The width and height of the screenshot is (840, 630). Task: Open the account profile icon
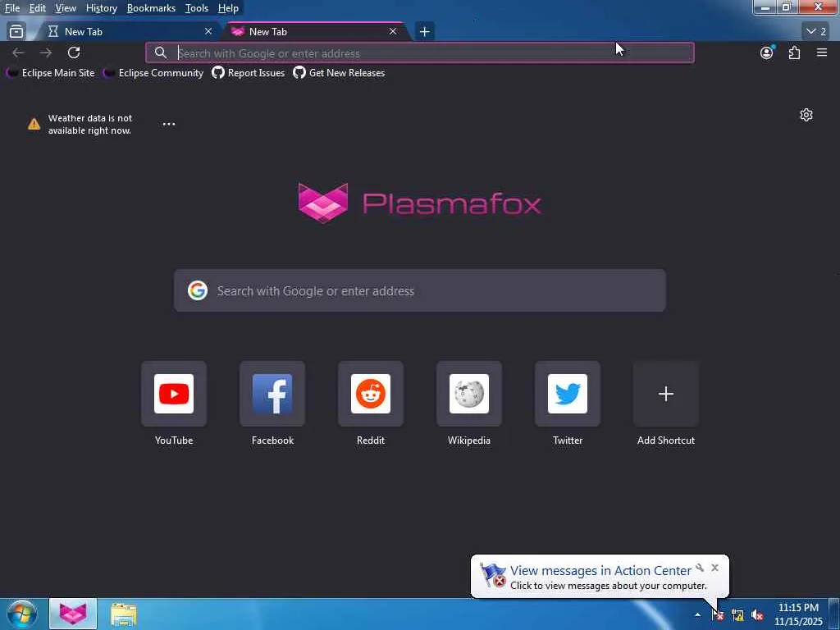click(x=767, y=52)
